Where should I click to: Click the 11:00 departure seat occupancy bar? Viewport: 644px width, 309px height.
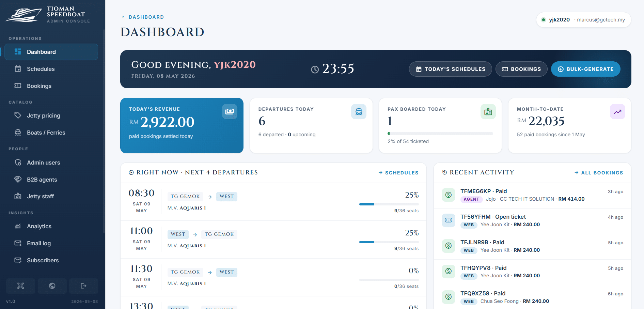(389, 242)
